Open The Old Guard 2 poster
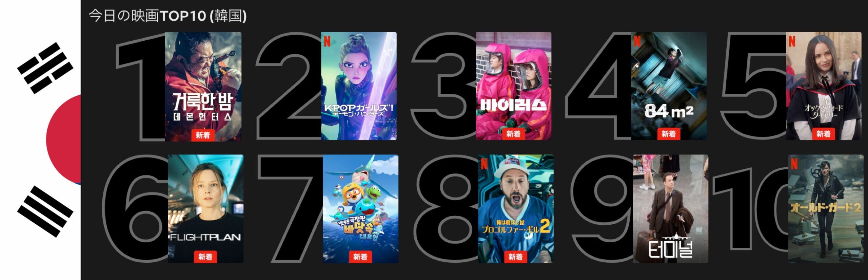The width and height of the screenshot is (868, 280). tap(826, 209)
